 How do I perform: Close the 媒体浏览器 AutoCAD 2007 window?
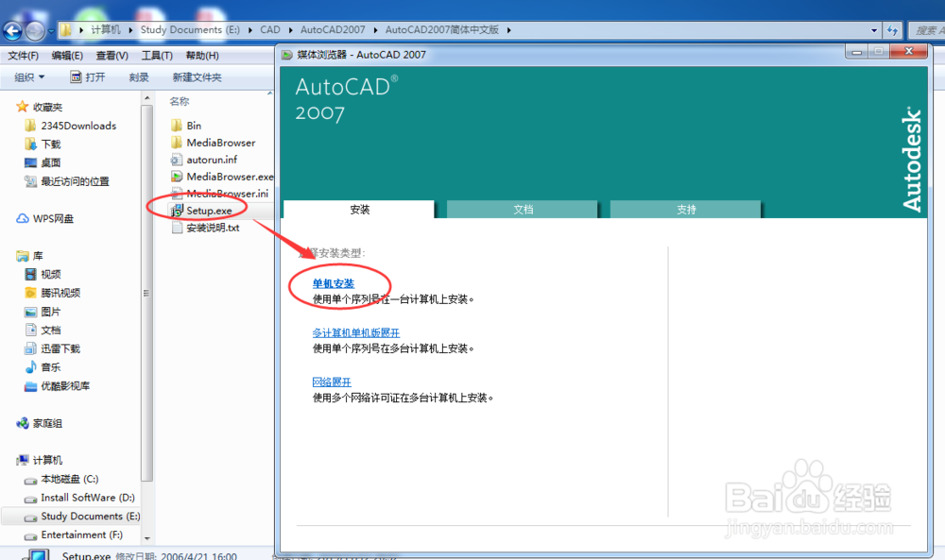pyautogui.click(x=909, y=52)
